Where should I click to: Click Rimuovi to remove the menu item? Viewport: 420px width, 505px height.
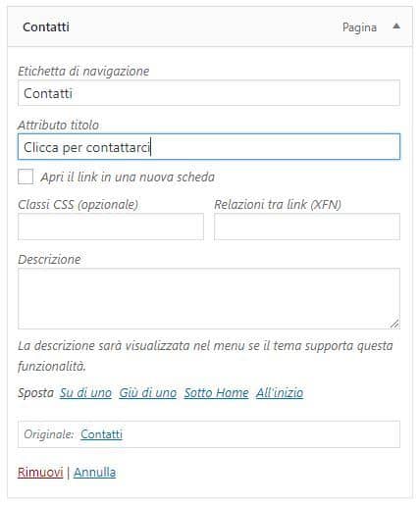(40, 472)
